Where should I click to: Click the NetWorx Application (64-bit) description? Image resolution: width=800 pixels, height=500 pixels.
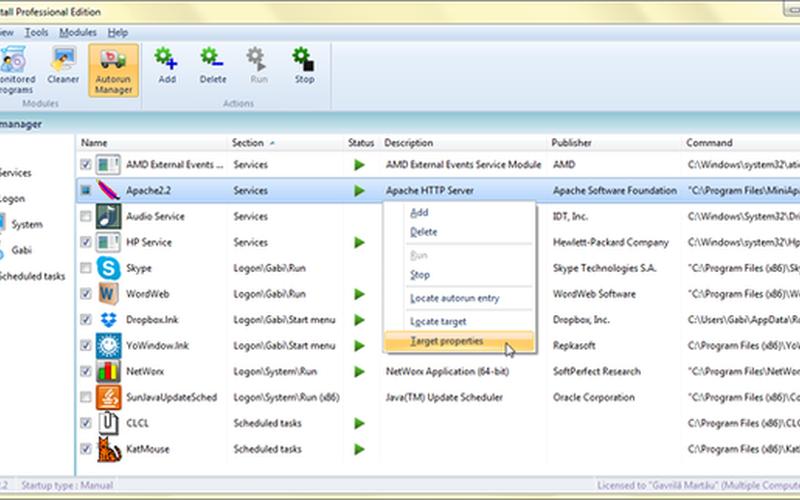[x=447, y=371]
